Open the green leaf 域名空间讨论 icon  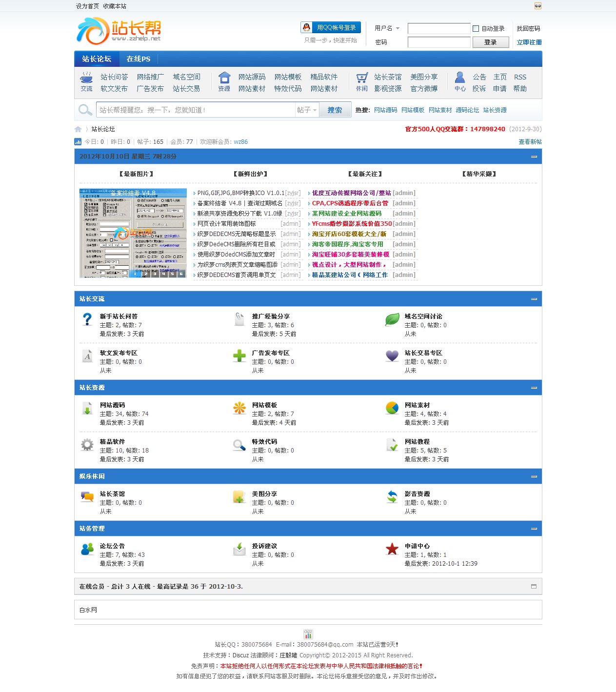click(x=392, y=319)
